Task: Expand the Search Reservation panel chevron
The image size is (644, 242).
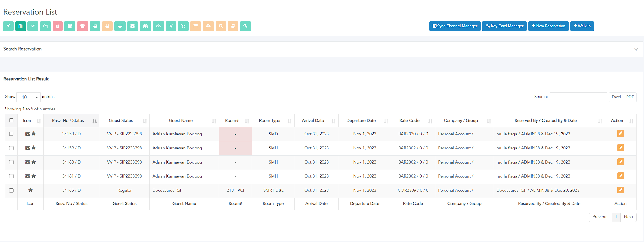Action: point(636,49)
